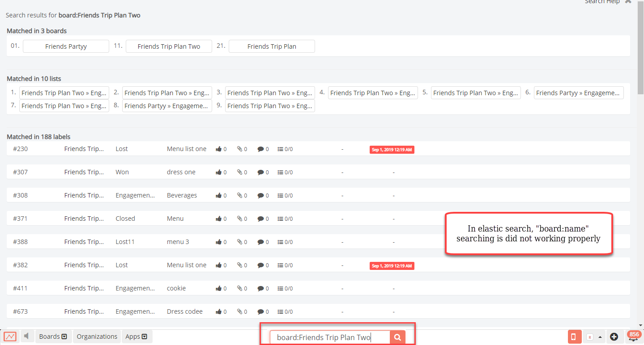Click inside the search input field
The image size is (644, 345).
(327, 337)
